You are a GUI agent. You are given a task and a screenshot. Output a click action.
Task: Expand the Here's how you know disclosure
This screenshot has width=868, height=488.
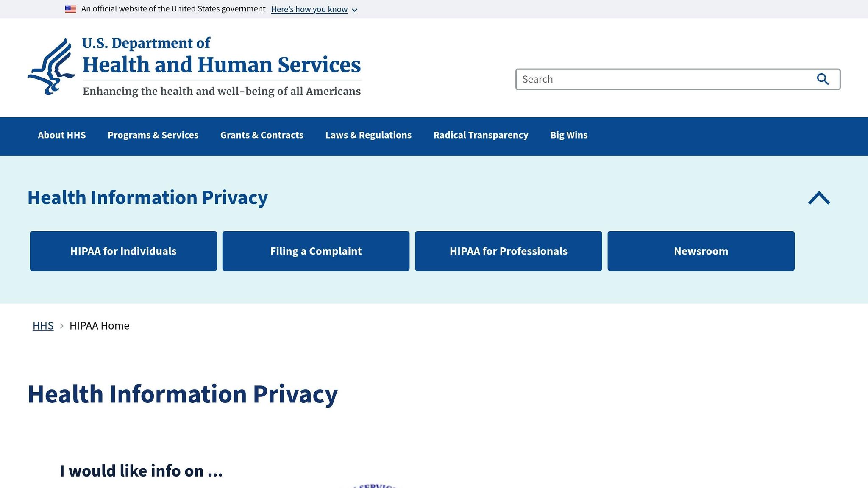(x=309, y=9)
